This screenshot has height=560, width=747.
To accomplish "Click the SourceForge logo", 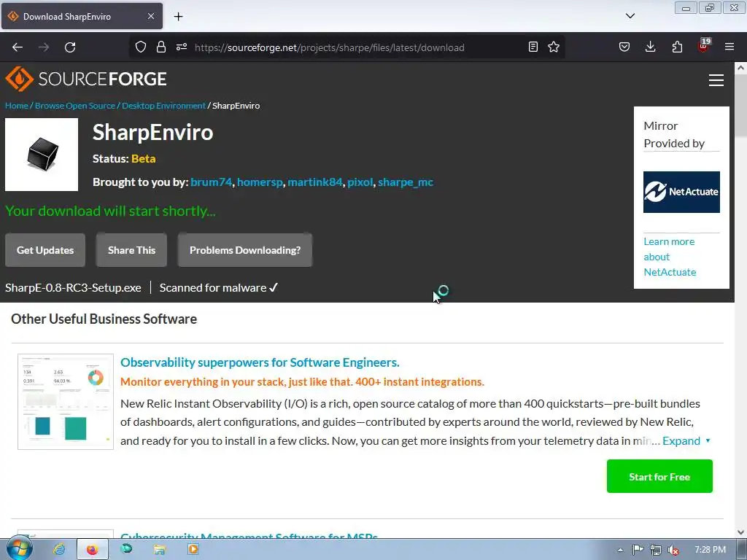I will pyautogui.click(x=86, y=79).
